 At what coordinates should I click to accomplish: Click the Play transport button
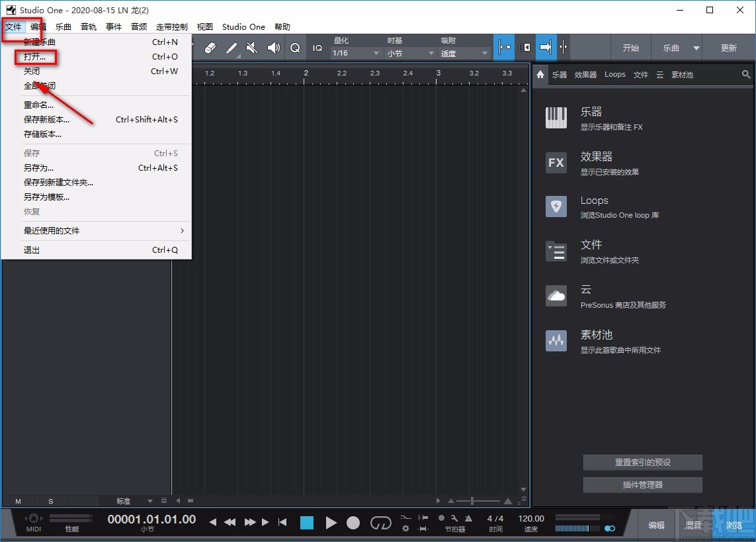331,523
